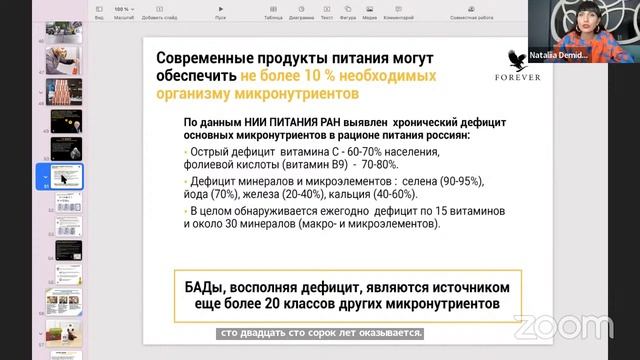640x360 pixels.
Task: Collapse the slide 57 group chevron
Action: pos(41,333)
